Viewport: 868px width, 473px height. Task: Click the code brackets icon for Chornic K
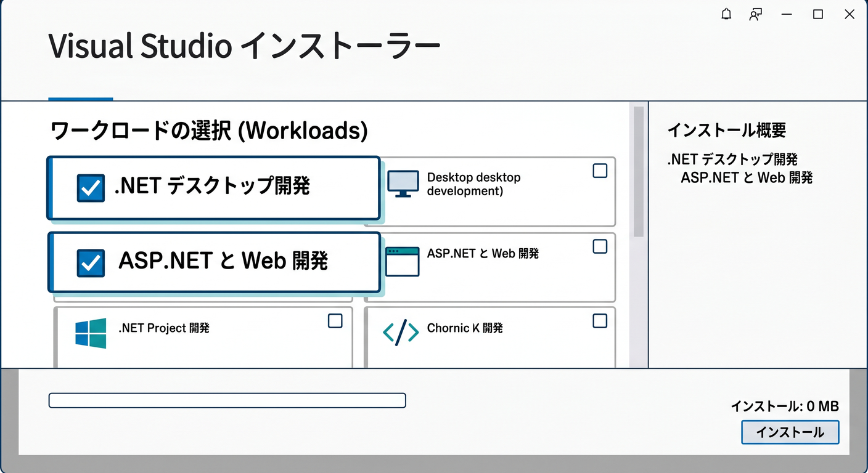tap(401, 333)
